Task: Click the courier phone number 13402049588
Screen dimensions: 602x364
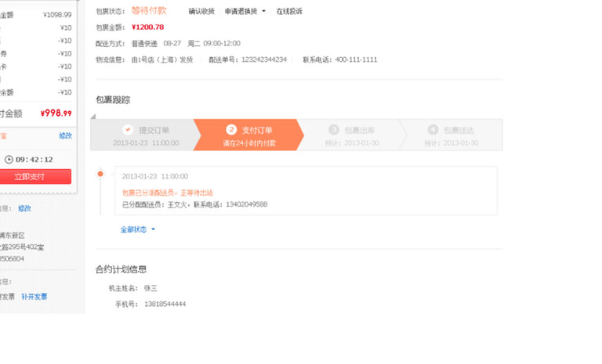Action: [x=246, y=204]
